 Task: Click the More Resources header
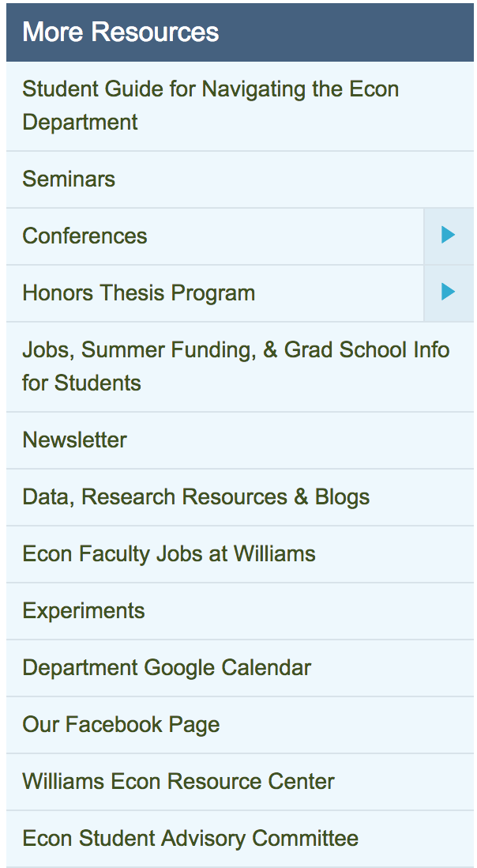(x=240, y=32)
